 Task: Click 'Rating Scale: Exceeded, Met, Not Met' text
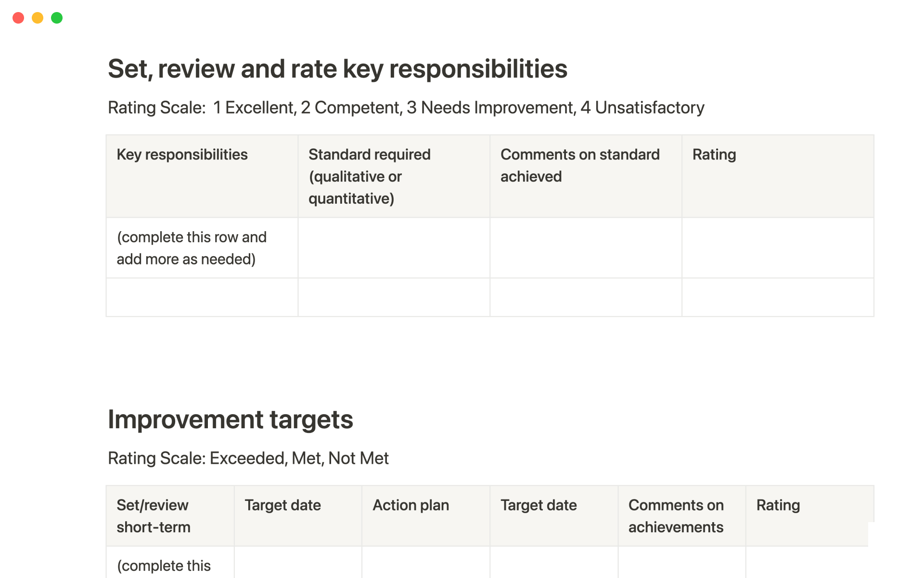(248, 458)
